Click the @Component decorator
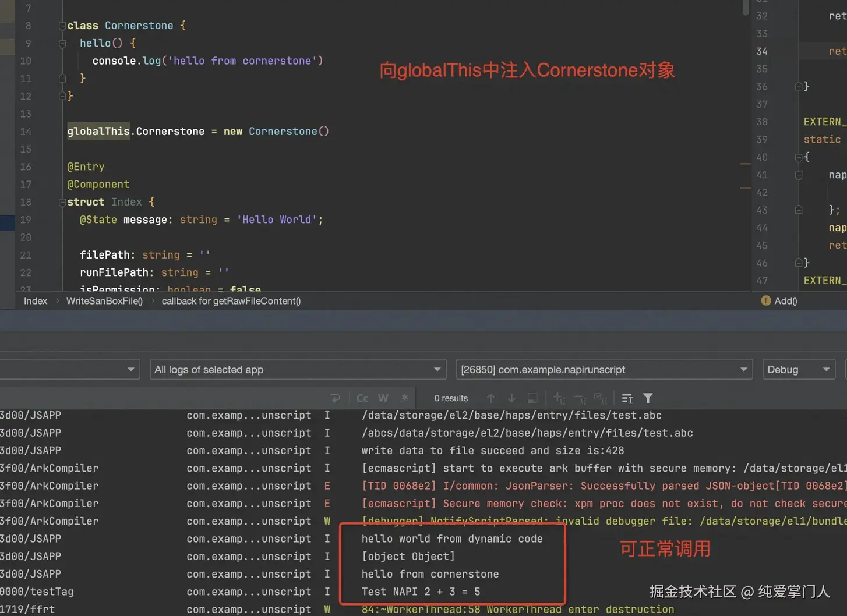 point(98,185)
